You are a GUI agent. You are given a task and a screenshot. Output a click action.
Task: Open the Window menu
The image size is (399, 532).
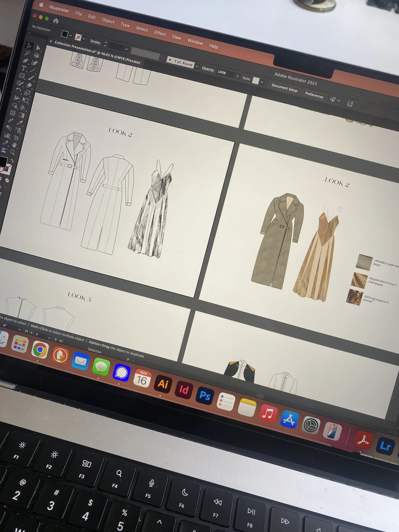(195, 42)
